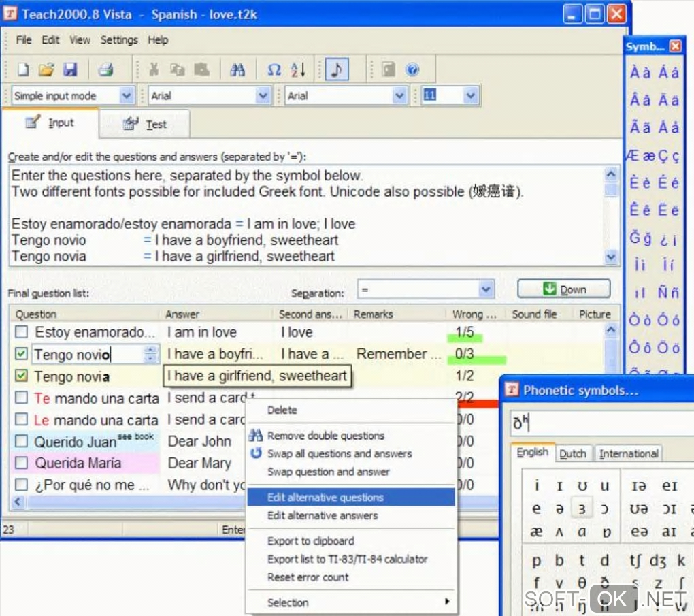Click the Copy toolbar icon
This screenshot has height=616, width=694.
click(x=177, y=69)
